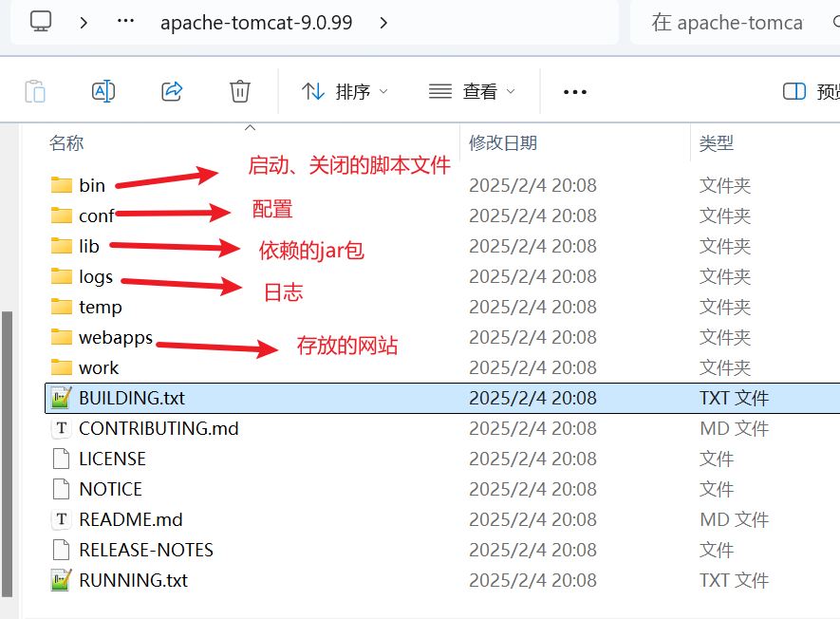Select the 'bin' folder name
The height and width of the screenshot is (619, 840).
pos(92,185)
